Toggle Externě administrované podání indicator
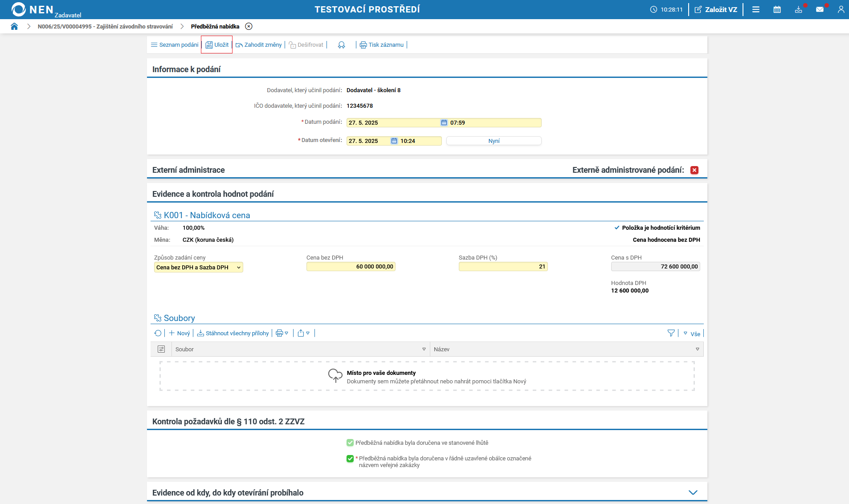 point(694,170)
